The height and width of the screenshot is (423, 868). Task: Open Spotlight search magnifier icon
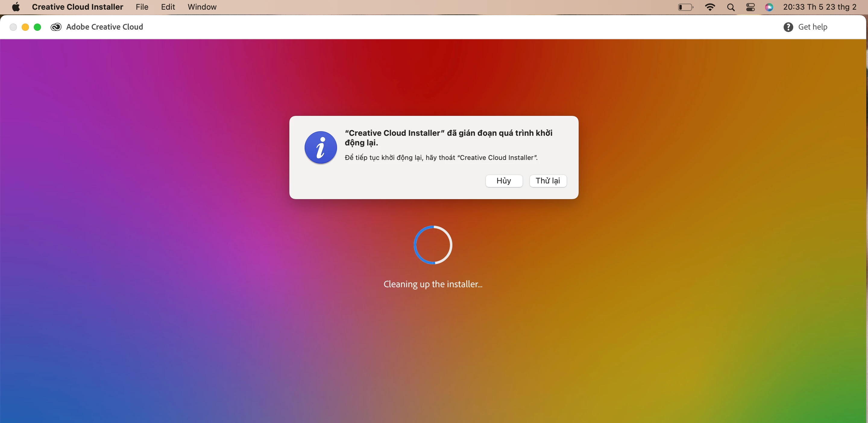point(731,7)
